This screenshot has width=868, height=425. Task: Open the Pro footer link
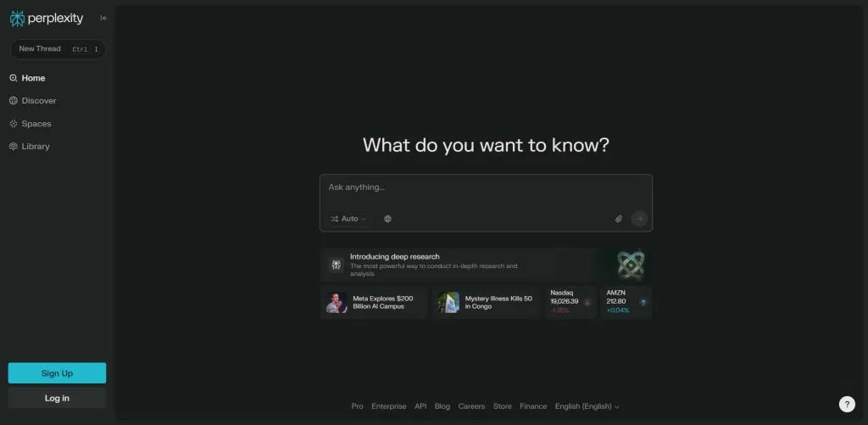pyautogui.click(x=358, y=406)
